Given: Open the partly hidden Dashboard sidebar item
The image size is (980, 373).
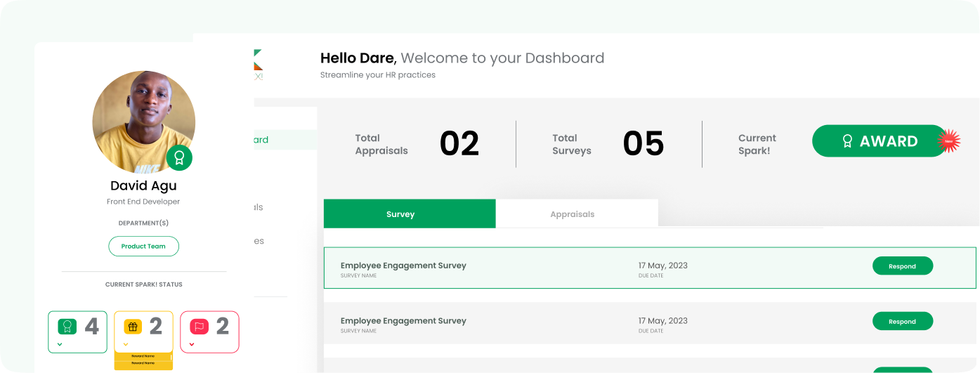Looking at the screenshot, I should pos(285,139).
